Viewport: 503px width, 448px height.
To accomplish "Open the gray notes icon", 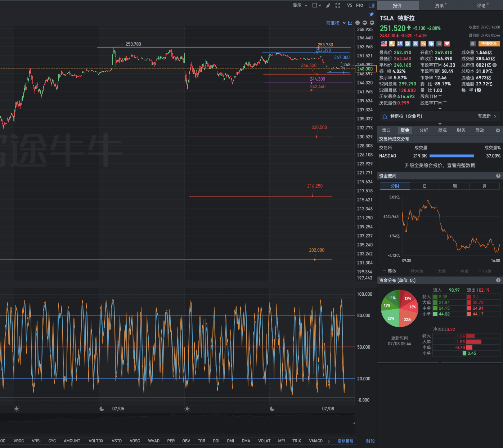I will 439,44.
